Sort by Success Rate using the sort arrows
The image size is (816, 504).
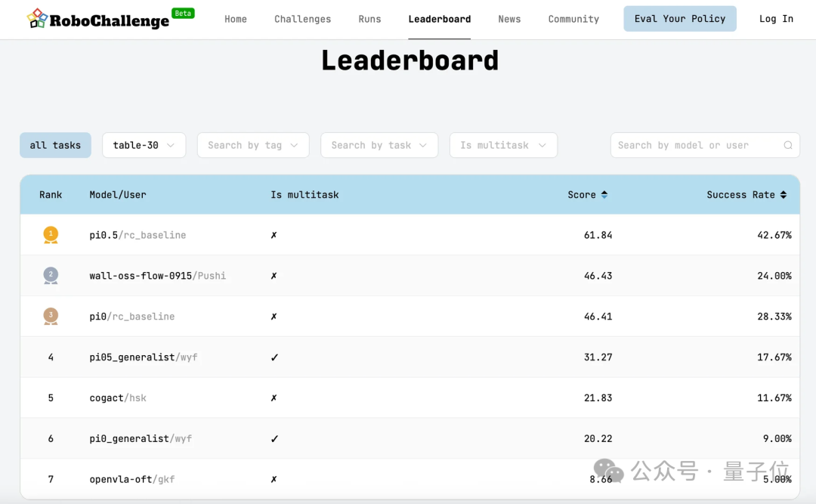click(x=784, y=195)
